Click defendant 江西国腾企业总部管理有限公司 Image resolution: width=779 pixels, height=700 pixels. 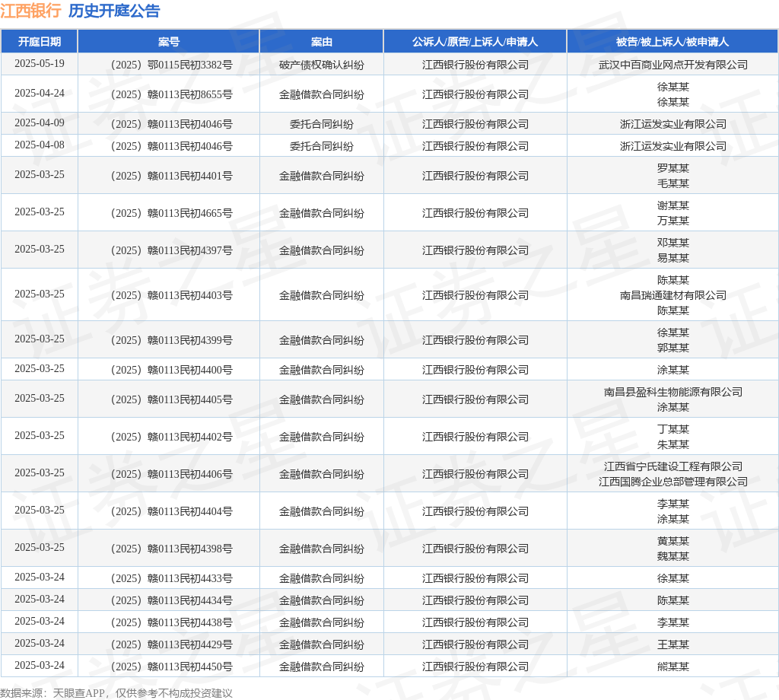672,482
